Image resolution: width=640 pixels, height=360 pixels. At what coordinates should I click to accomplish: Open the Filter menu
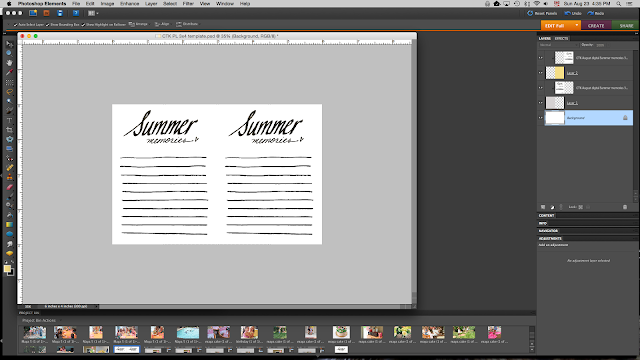188,4
